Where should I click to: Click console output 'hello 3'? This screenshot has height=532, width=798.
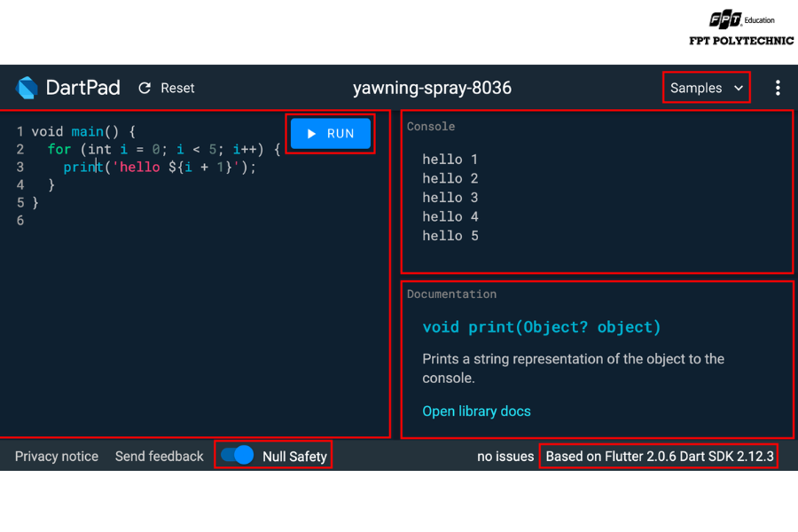450,198
